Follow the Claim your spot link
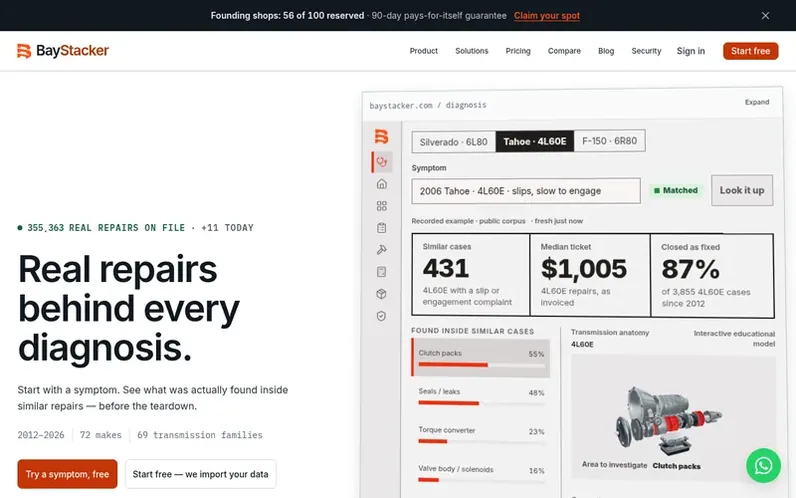This screenshot has width=796, height=498. click(x=547, y=16)
